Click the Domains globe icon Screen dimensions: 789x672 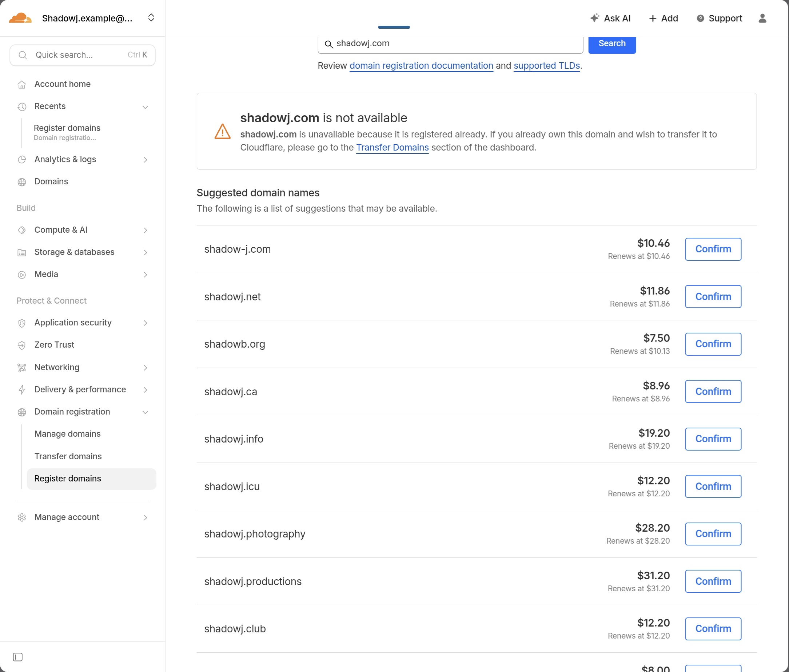coord(22,181)
